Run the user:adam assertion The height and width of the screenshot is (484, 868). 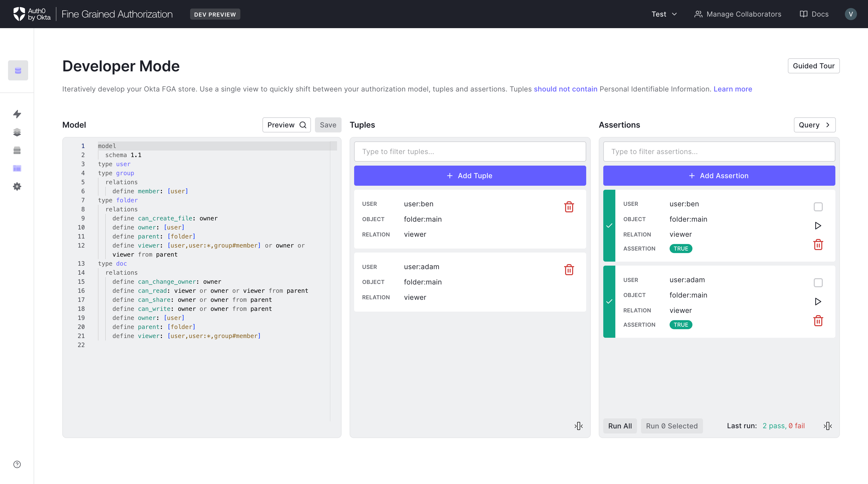click(x=818, y=301)
